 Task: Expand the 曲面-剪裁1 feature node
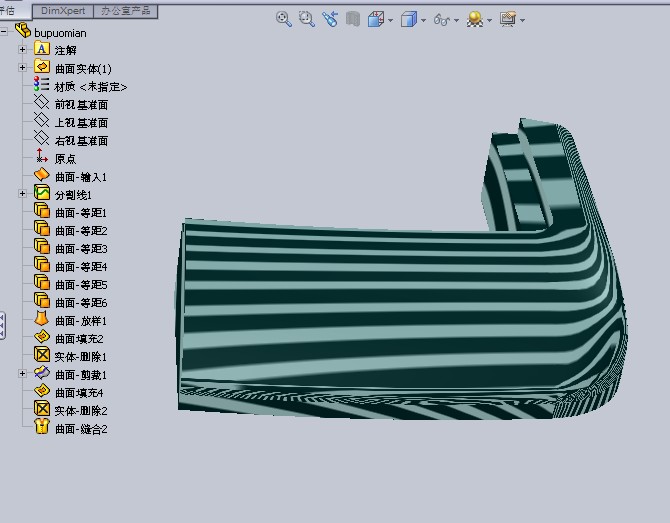(x=23, y=373)
